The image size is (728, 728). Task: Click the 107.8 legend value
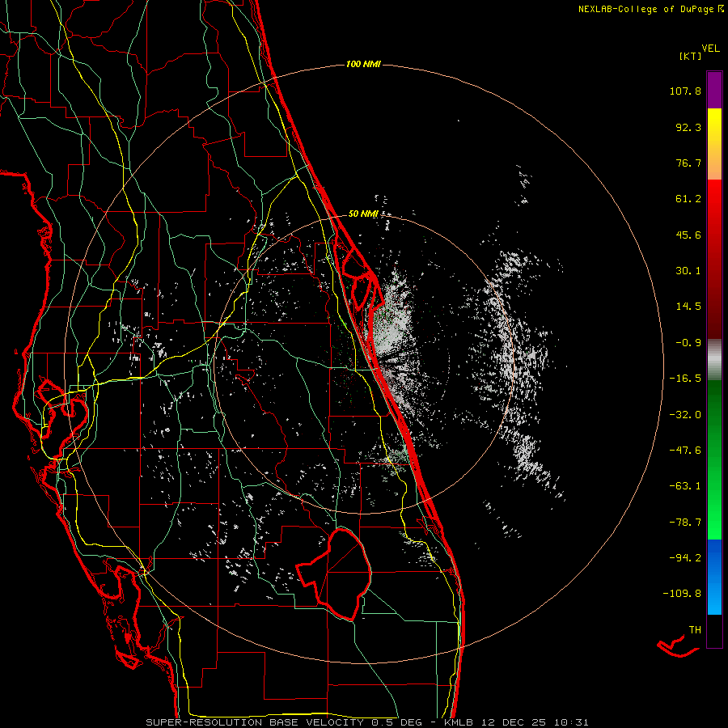tap(685, 91)
